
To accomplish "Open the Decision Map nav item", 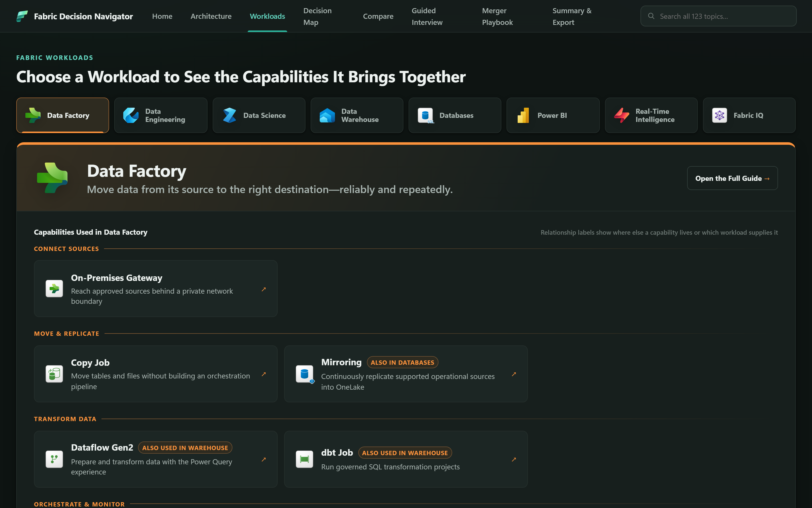I will tap(317, 16).
